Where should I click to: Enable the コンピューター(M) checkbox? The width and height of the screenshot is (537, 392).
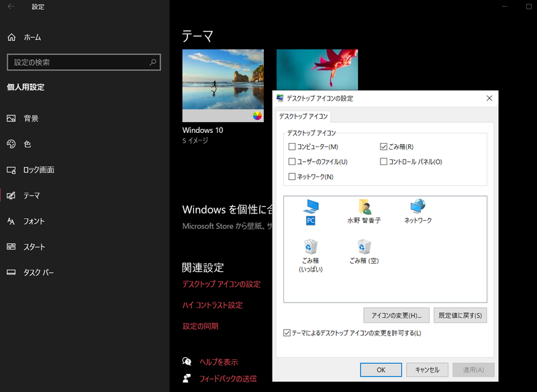click(291, 148)
